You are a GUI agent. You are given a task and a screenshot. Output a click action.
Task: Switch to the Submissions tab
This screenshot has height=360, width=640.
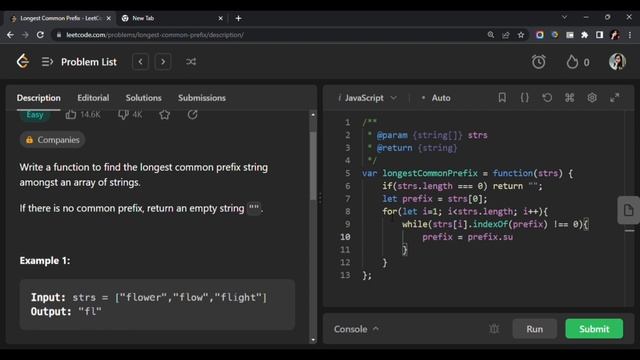point(202,98)
